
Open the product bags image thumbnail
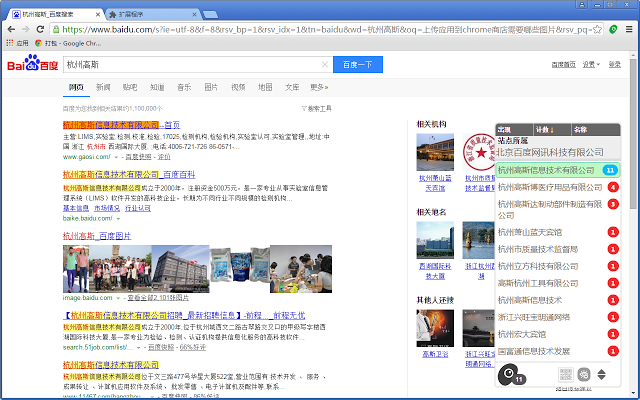[x=240, y=269]
